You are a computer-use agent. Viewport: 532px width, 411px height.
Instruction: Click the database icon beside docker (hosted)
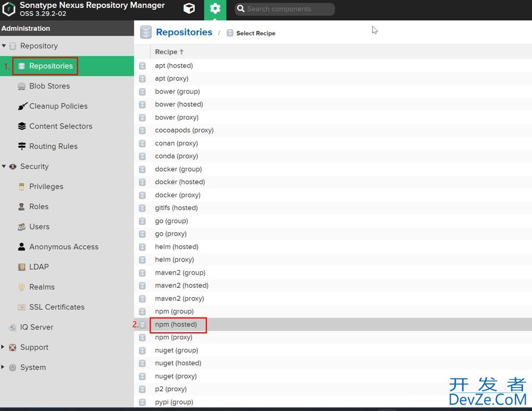click(x=142, y=182)
